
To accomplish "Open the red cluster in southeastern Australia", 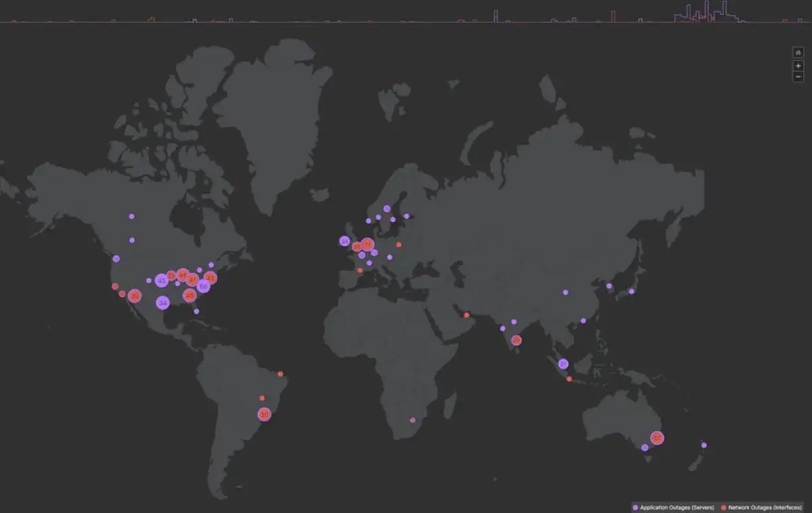I will tap(657, 438).
